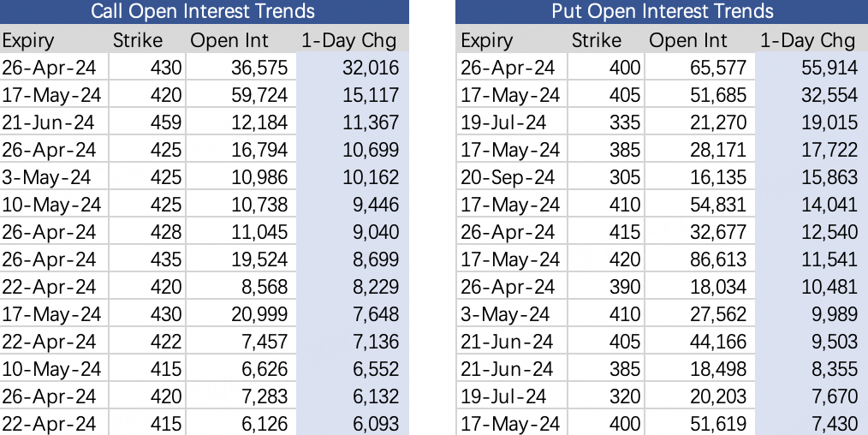Screen dimensions: 868x435
Task: Select Expiry column header in call table
Action: click(x=27, y=40)
